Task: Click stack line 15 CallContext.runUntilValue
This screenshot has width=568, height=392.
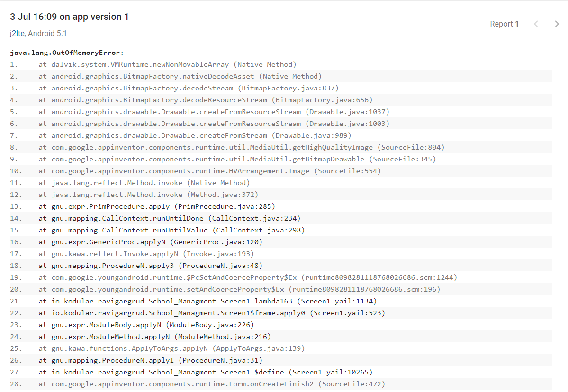Action: coord(171,230)
